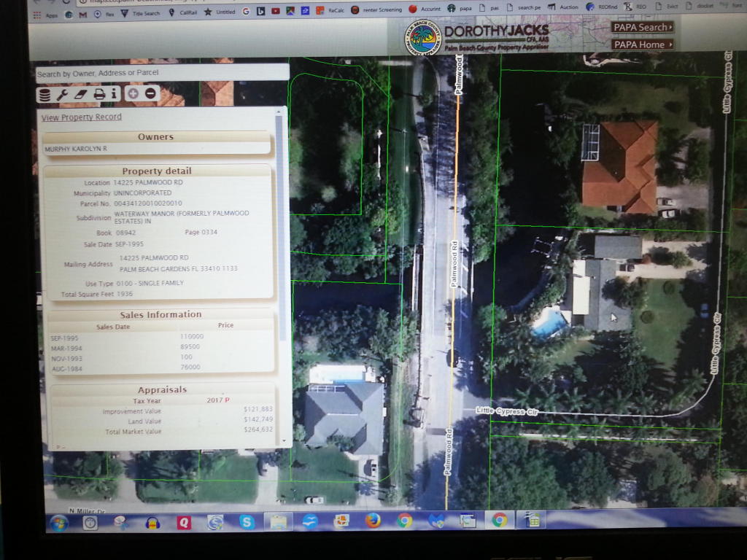Zoom in with plus button
Image resolution: width=747 pixels, height=560 pixels.
[x=133, y=93]
